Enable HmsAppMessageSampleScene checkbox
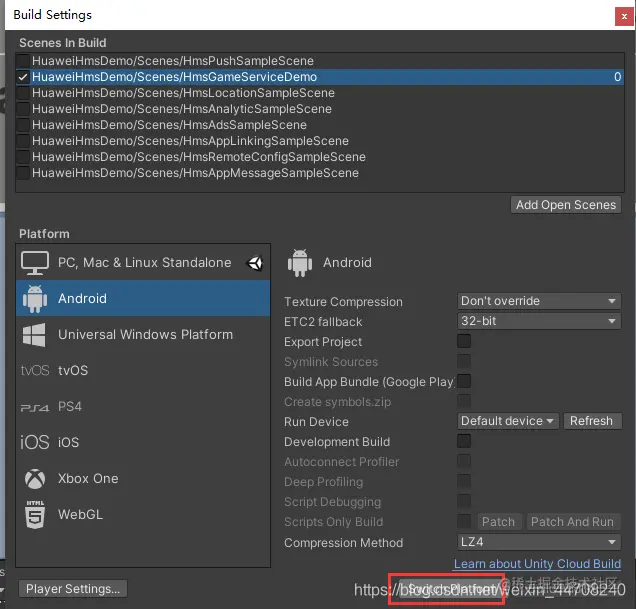Viewport: 636px width, 609px height. pyautogui.click(x=23, y=173)
